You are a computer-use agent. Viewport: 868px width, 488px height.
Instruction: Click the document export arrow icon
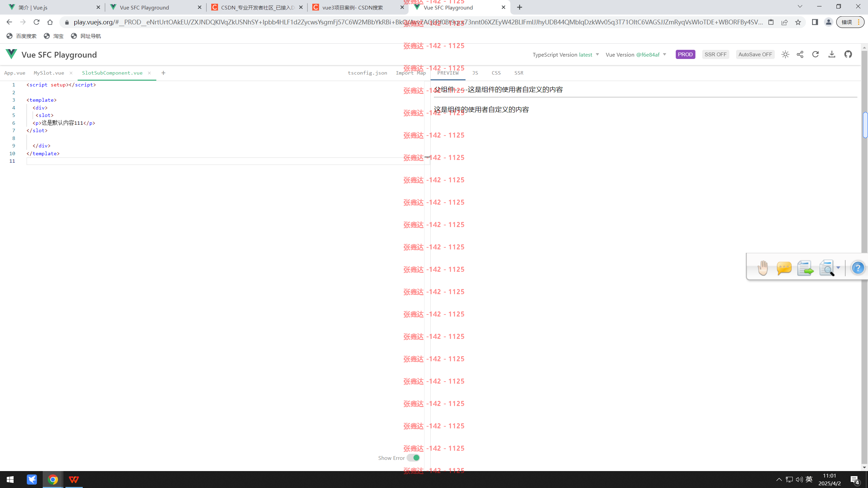[x=805, y=268]
